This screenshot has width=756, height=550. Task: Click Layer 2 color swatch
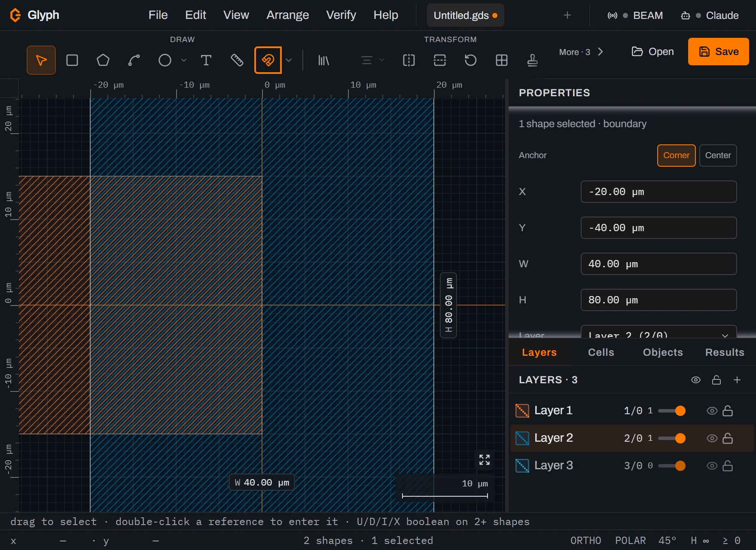tap(522, 438)
